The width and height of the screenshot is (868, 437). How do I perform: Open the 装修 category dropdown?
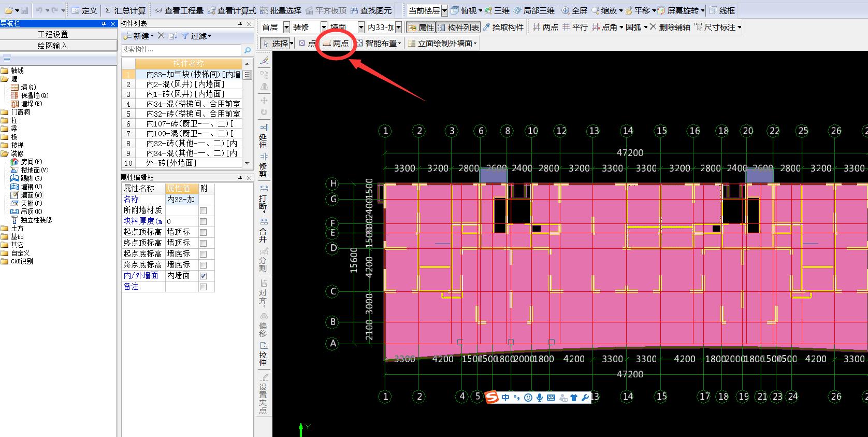pos(324,27)
